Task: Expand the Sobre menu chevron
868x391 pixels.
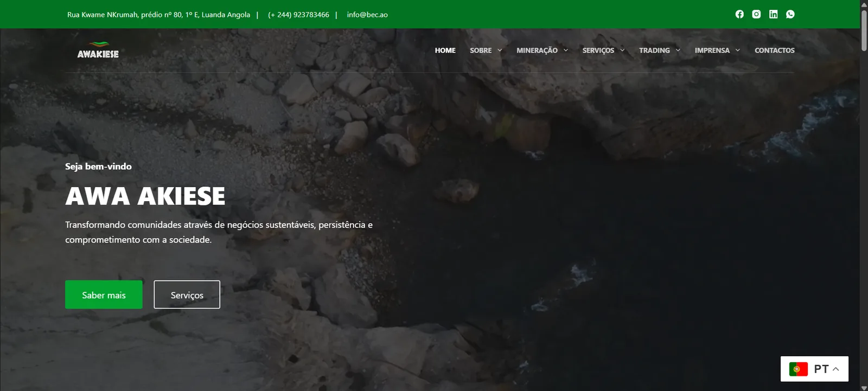Action: point(500,50)
